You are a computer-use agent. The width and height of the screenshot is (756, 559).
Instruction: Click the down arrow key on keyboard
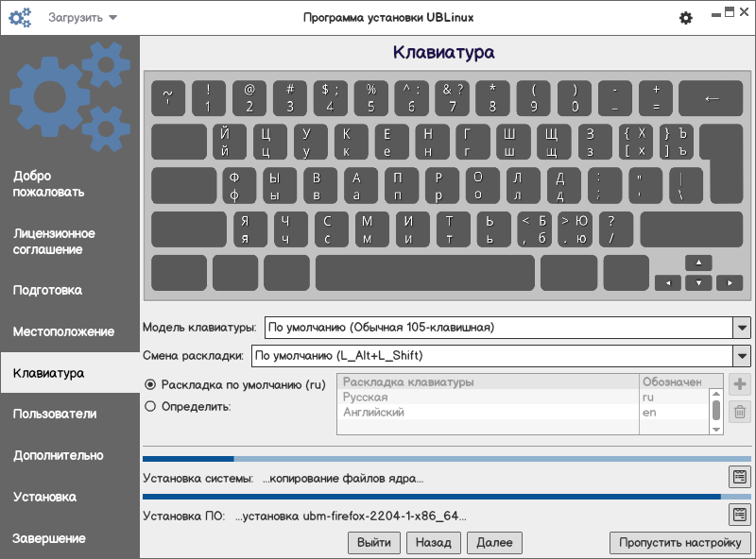point(698,283)
